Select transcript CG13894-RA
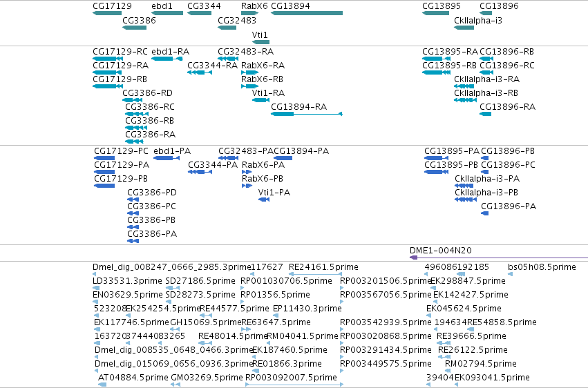Viewport: 588px width, 388px height. (x=307, y=114)
